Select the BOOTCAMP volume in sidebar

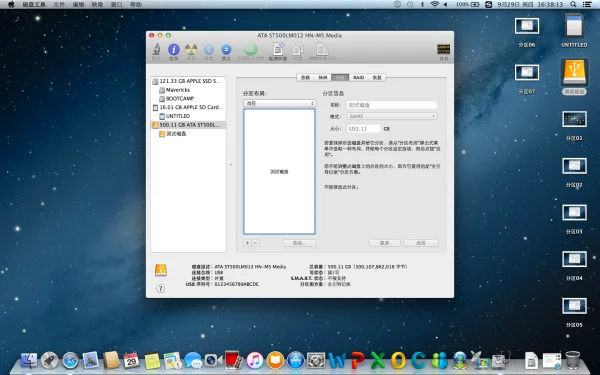(x=188, y=99)
